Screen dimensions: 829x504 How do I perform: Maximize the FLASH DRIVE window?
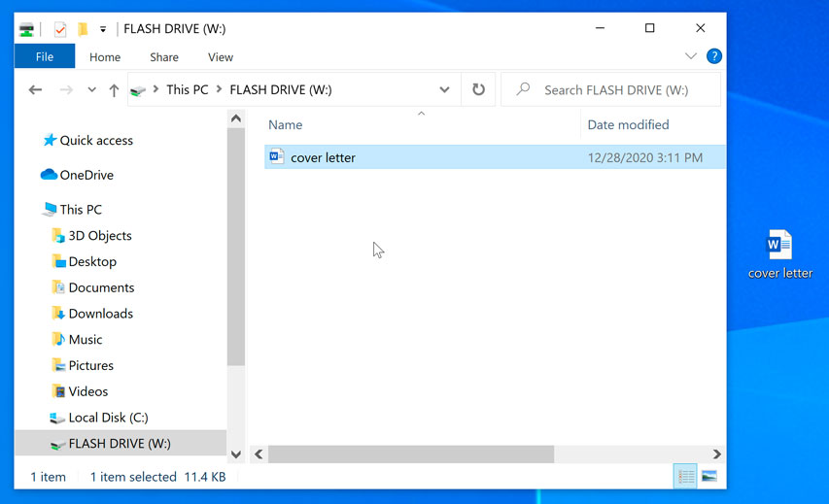coord(650,28)
